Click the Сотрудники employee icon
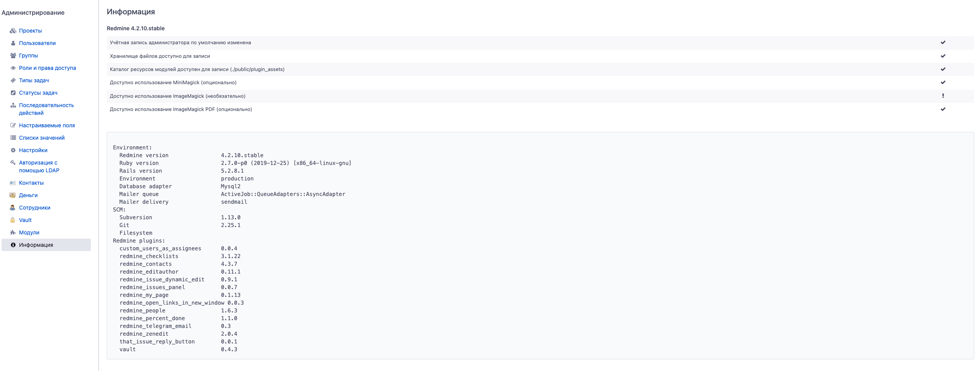This screenshot has height=371, width=980. point(13,208)
